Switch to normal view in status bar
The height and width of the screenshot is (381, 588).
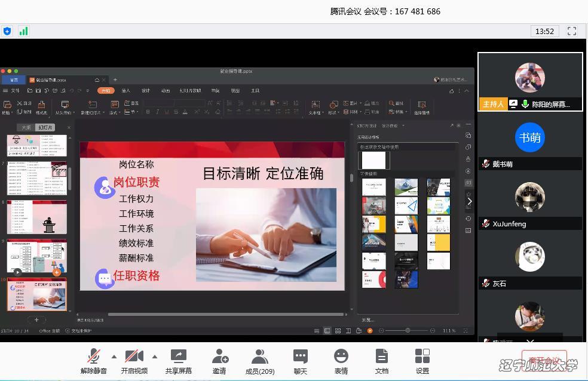(x=327, y=331)
